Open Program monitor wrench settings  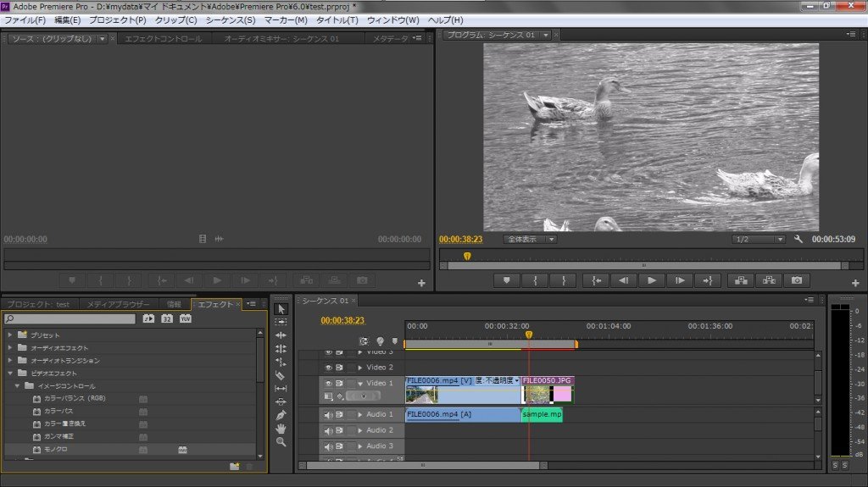(x=798, y=239)
